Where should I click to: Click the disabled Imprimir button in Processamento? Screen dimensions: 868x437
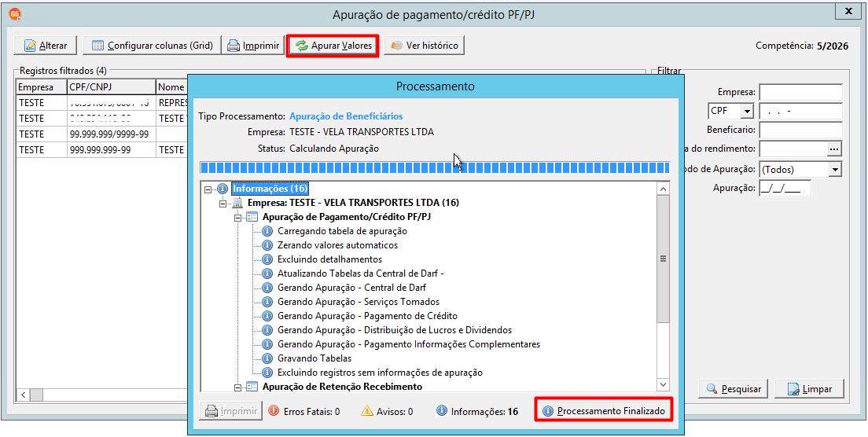231,411
